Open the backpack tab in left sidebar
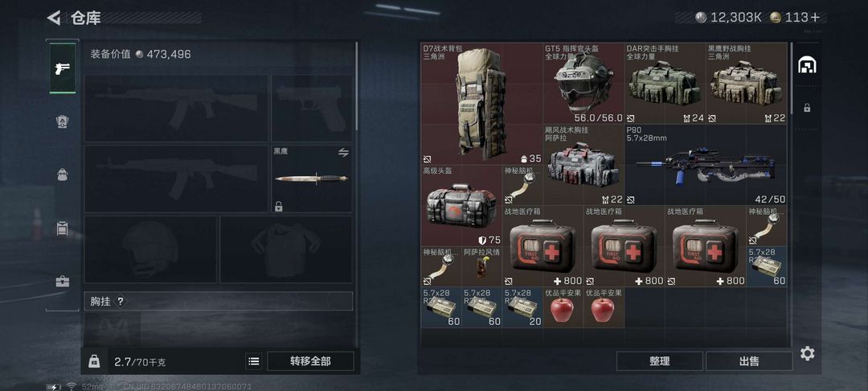This screenshot has height=391, width=868. pyautogui.click(x=62, y=175)
